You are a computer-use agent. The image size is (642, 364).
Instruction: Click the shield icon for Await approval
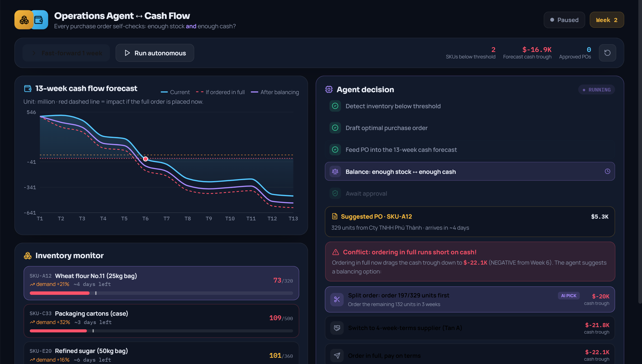[335, 193]
